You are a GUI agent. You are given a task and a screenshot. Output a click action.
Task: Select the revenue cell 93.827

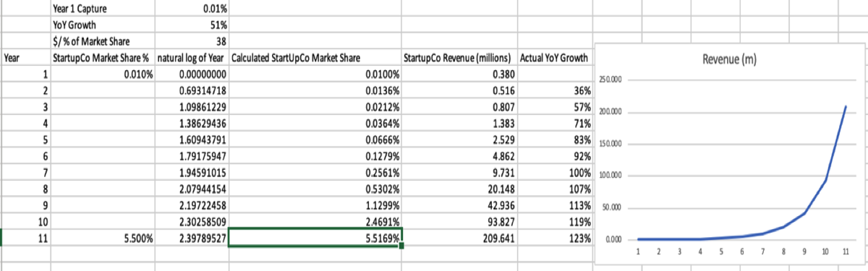459,222
